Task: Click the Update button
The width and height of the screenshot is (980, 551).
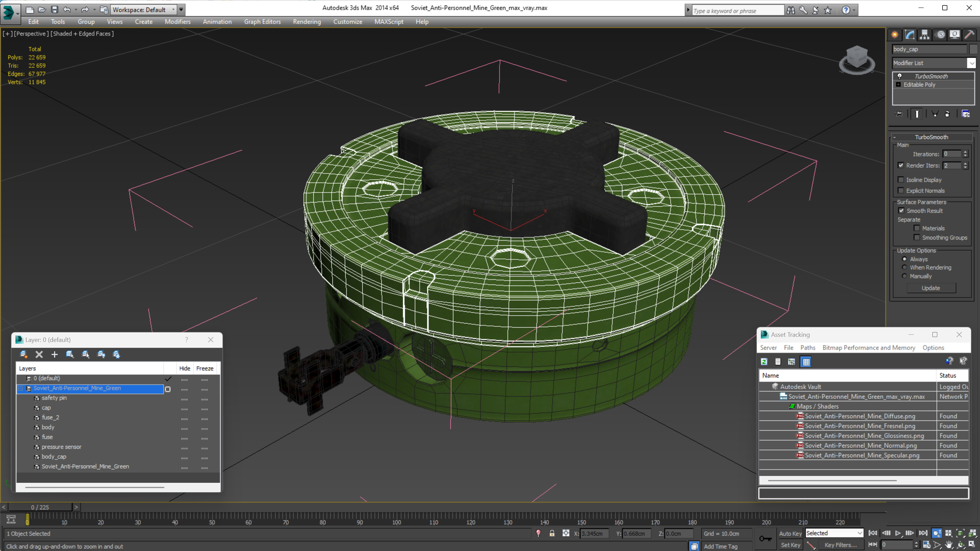Action: click(931, 288)
